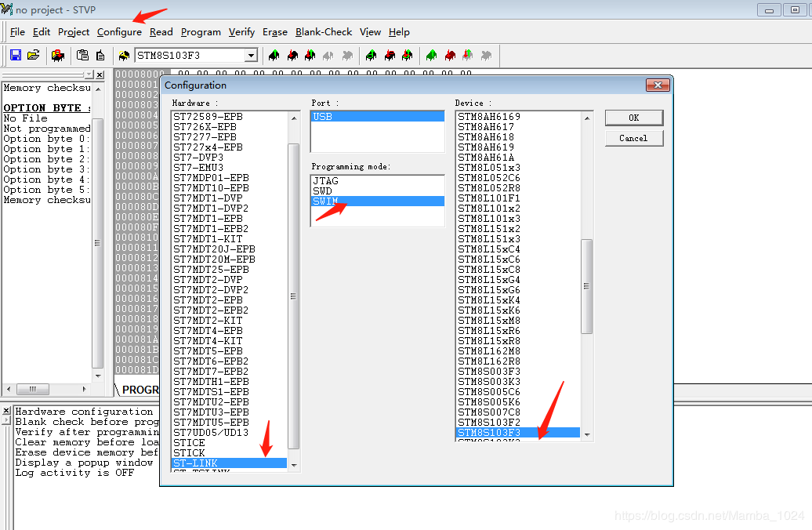Select ST7MDT20J-EPB in the Hardware list

tap(229, 249)
